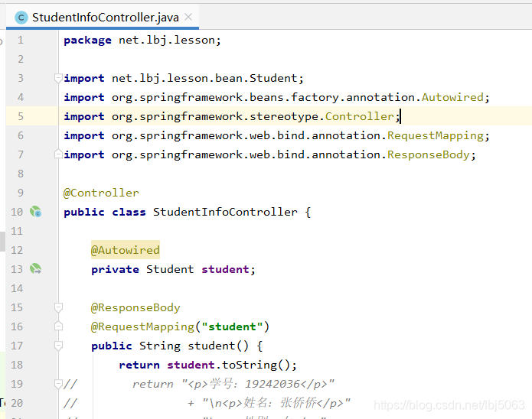Click the "student" string in @RequestMapping
The width and height of the screenshot is (532, 419).
click(232, 326)
